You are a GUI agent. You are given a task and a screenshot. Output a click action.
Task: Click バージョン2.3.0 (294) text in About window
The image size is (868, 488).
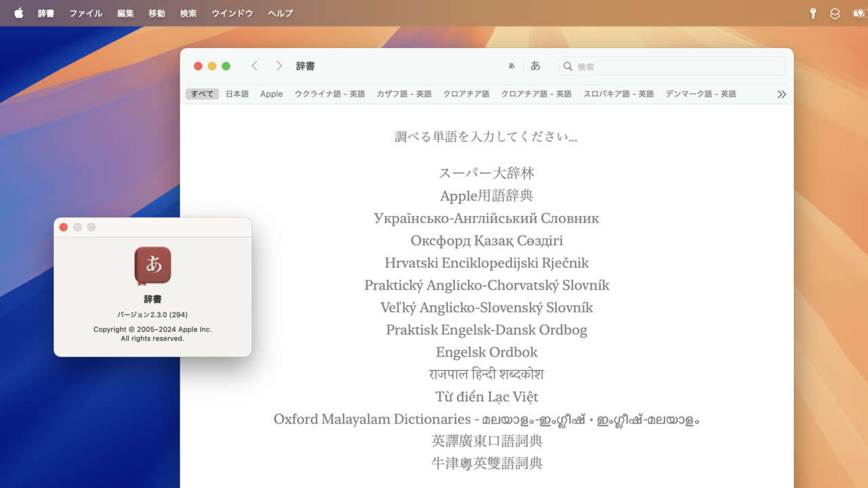click(x=153, y=314)
